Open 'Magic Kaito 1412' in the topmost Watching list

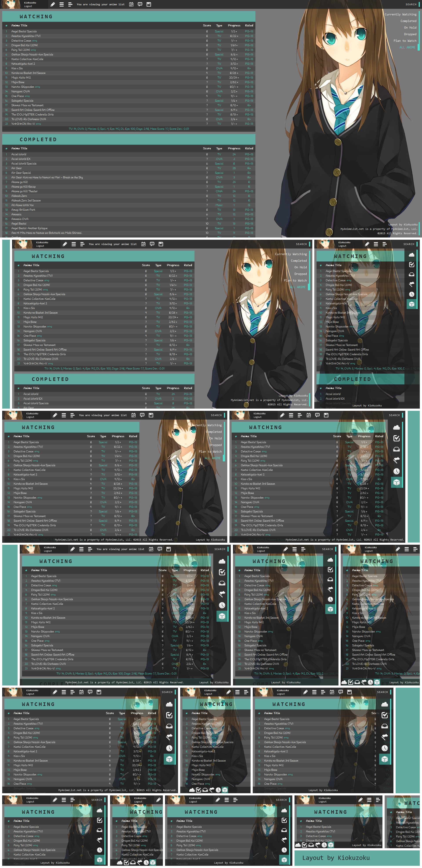(x=21, y=77)
